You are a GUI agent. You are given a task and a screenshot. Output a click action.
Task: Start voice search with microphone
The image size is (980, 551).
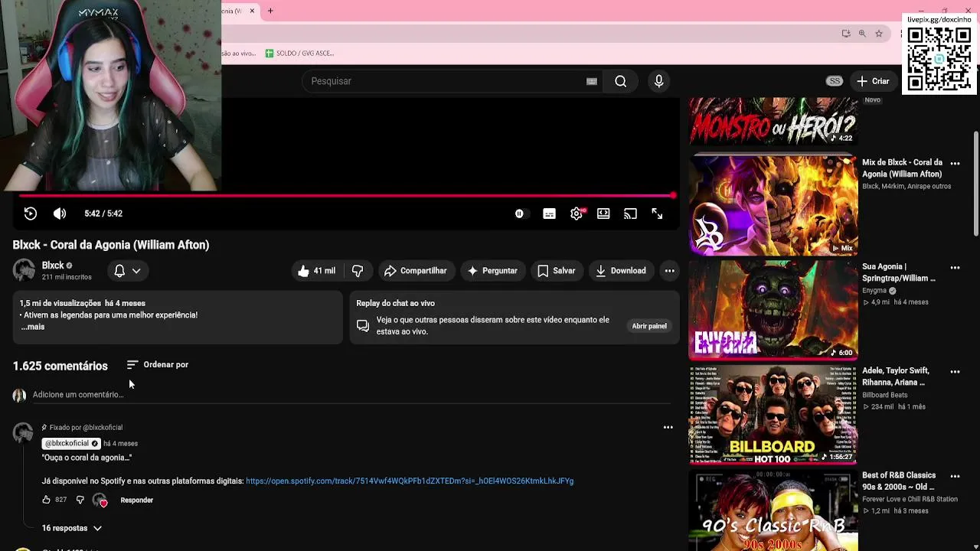[658, 81]
